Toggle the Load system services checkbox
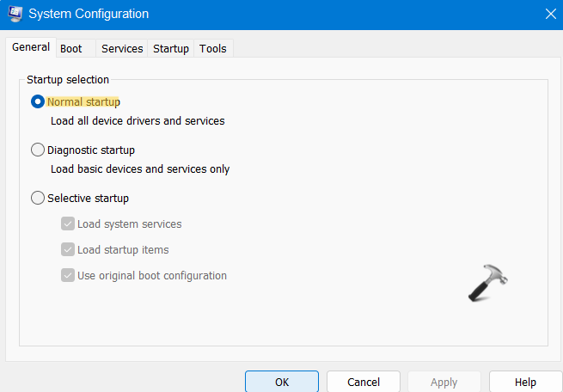The height and width of the screenshot is (392, 563). 68,224
